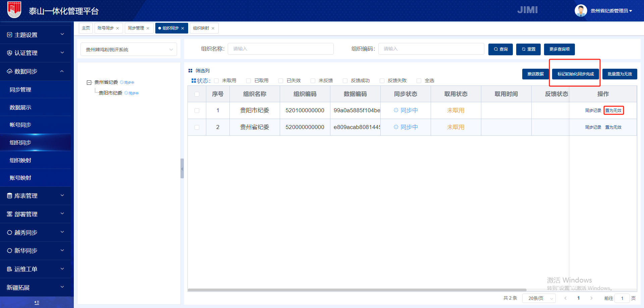Open the 组织映射 sidebar item
644x308 pixels.
click(36, 160)
